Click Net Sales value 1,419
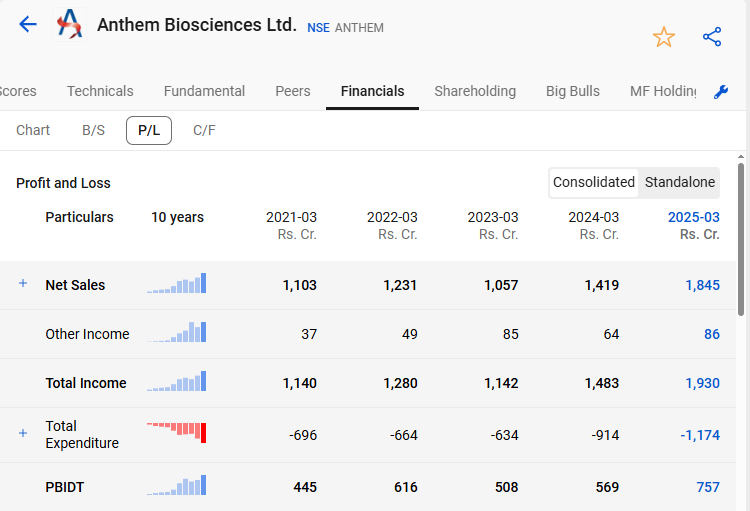Viewport: 750px width, 511px height. 602,285
